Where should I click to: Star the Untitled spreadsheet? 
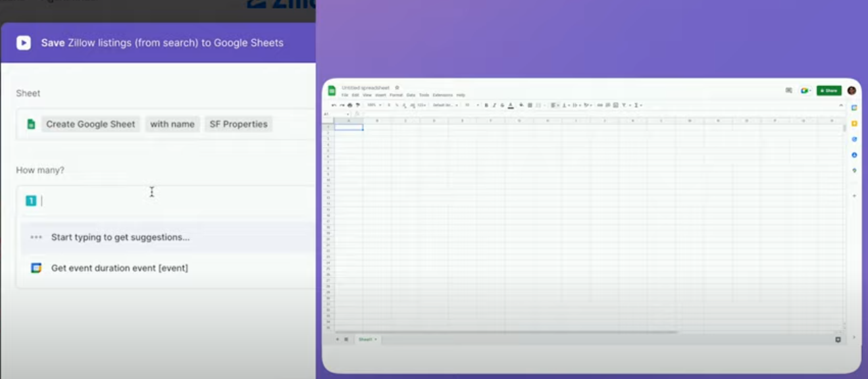coord(397,88)
